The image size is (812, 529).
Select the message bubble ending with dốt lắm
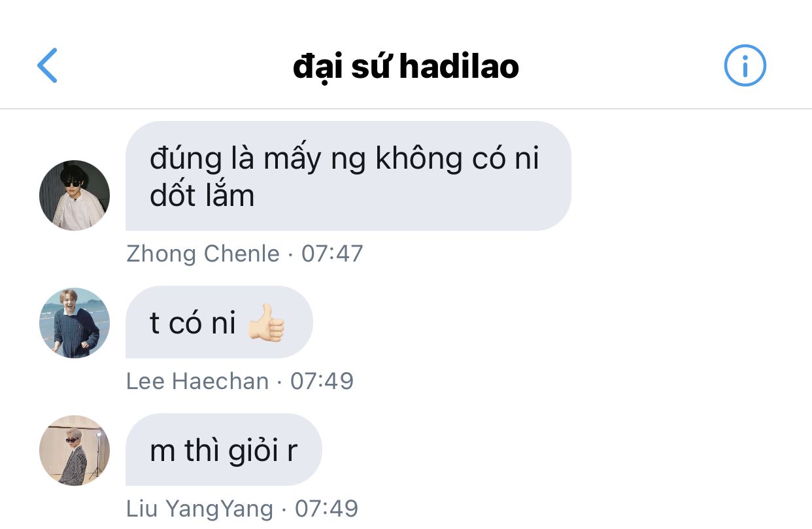[348, 176]
